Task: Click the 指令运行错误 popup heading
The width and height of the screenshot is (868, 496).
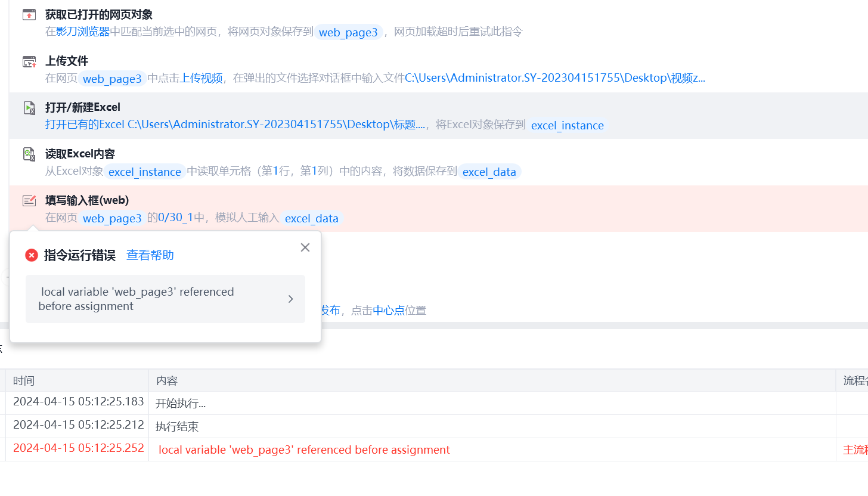Action: [x=80, y=255]
